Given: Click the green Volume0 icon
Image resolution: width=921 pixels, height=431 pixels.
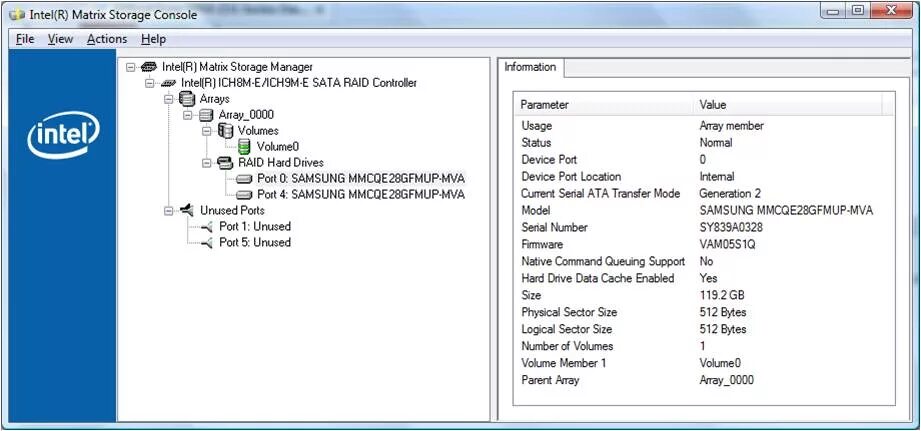Looking at the screenshot, I should point(244,147).
